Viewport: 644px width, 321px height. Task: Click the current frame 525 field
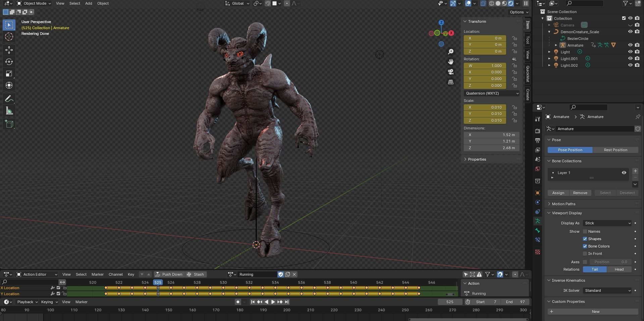click(x=450, y=302)
